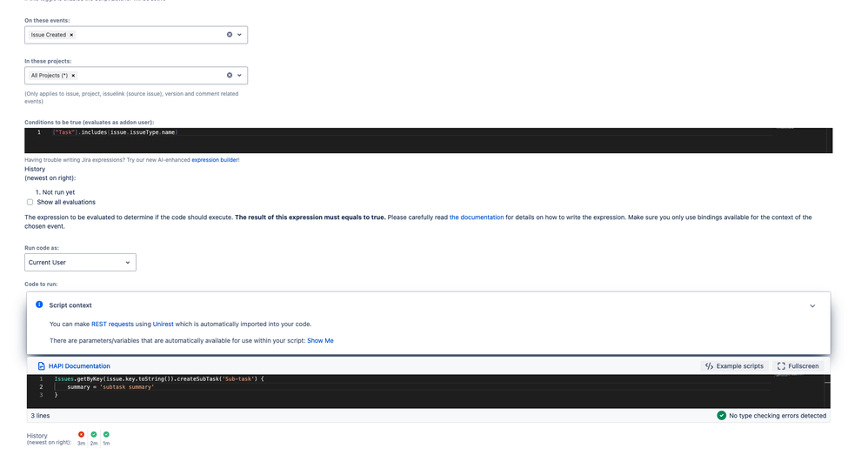Open the Unirest link
868x455 pixels.
point(163,325)
